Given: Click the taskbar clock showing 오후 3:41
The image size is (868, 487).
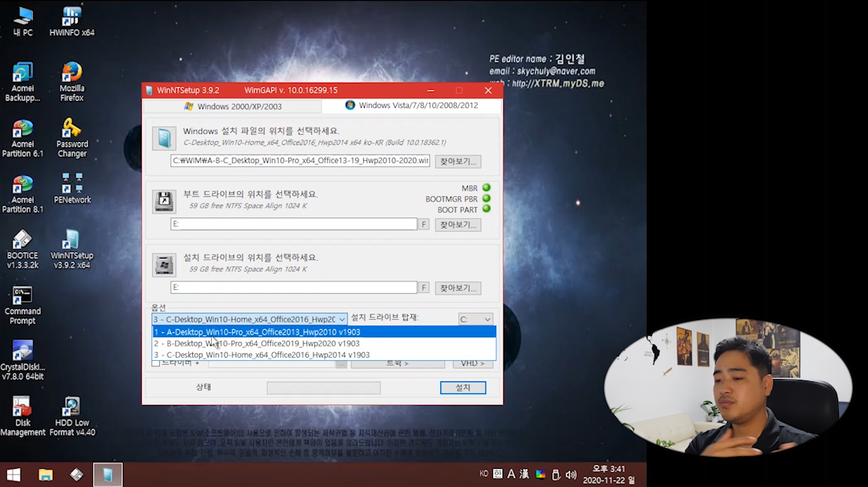Looking at the screenshot, I should pyautogui.click(x=609, y=474).
